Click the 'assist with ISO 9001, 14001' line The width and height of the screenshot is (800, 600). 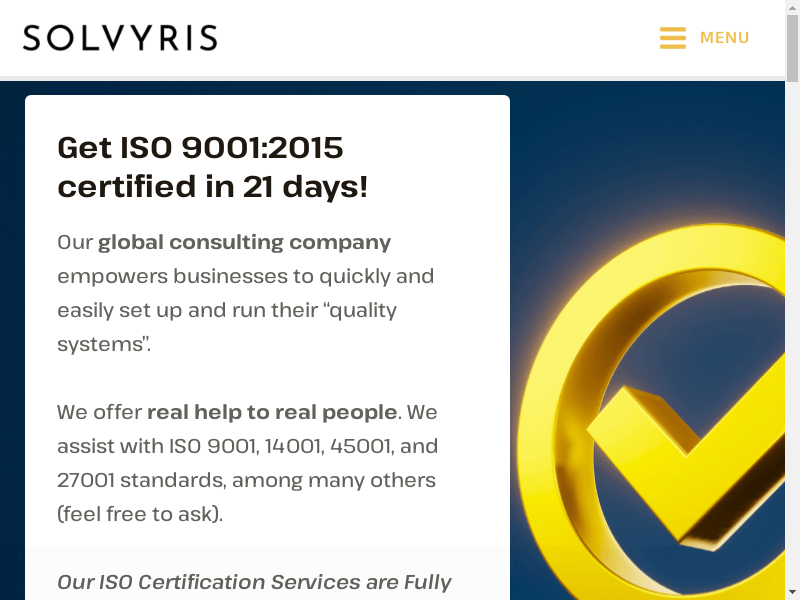pos(247,446)
